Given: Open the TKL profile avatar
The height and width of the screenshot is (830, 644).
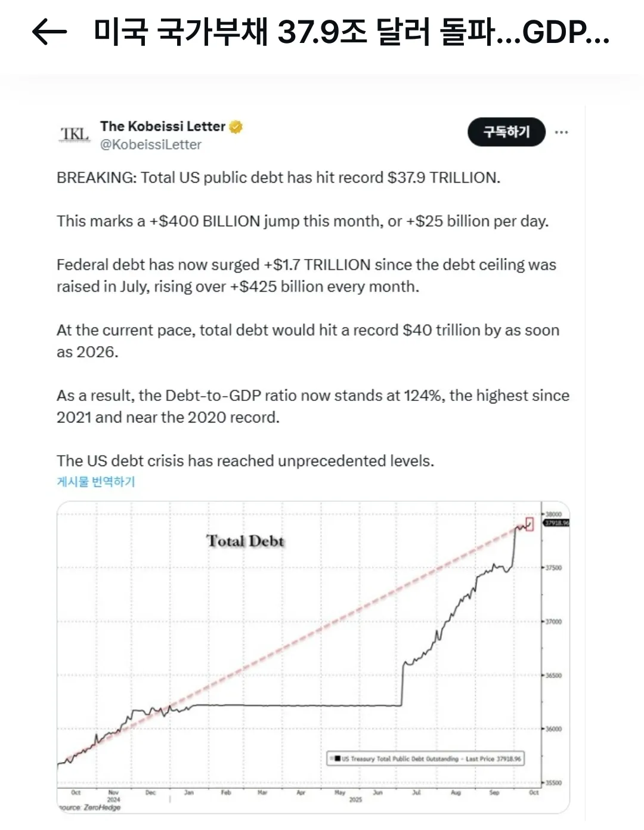Looking at the screenshot, I should point(75,134).
